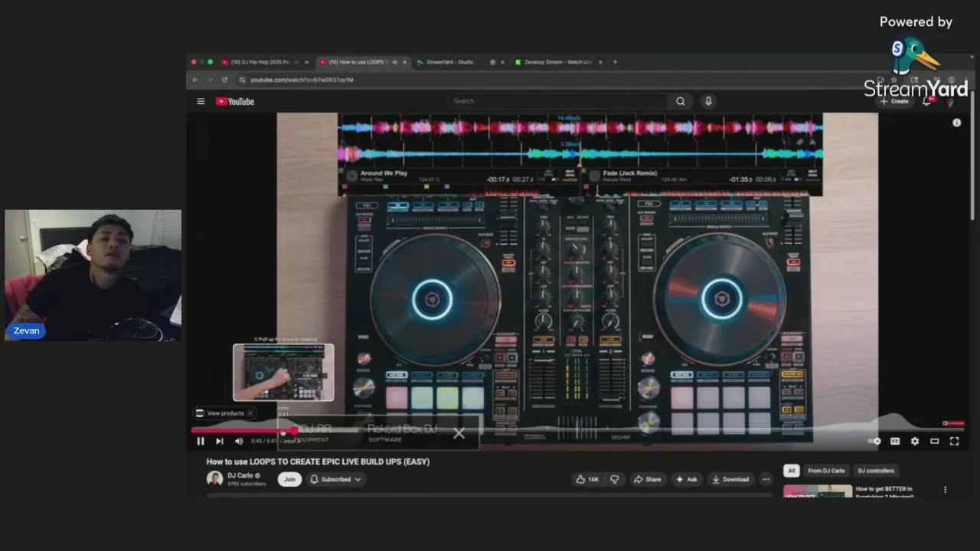Click the seek preview thumbnail
This screenshot has height=551, width=980.
point(283,373)
